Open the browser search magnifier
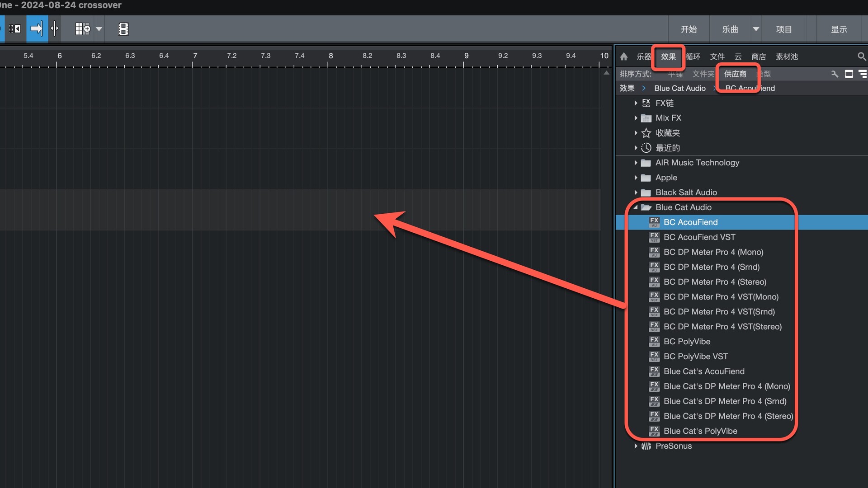The image size is (868, 488). (x=861, y=56)
